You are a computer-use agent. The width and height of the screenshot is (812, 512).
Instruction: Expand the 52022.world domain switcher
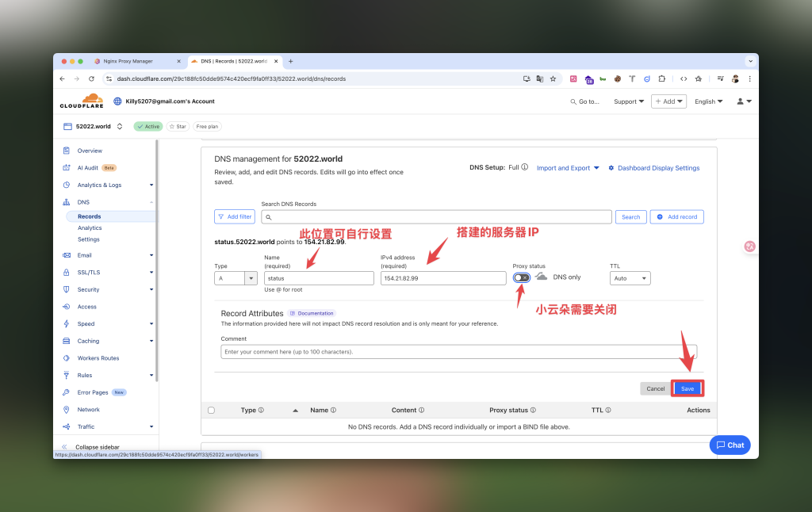coord(120,126)
